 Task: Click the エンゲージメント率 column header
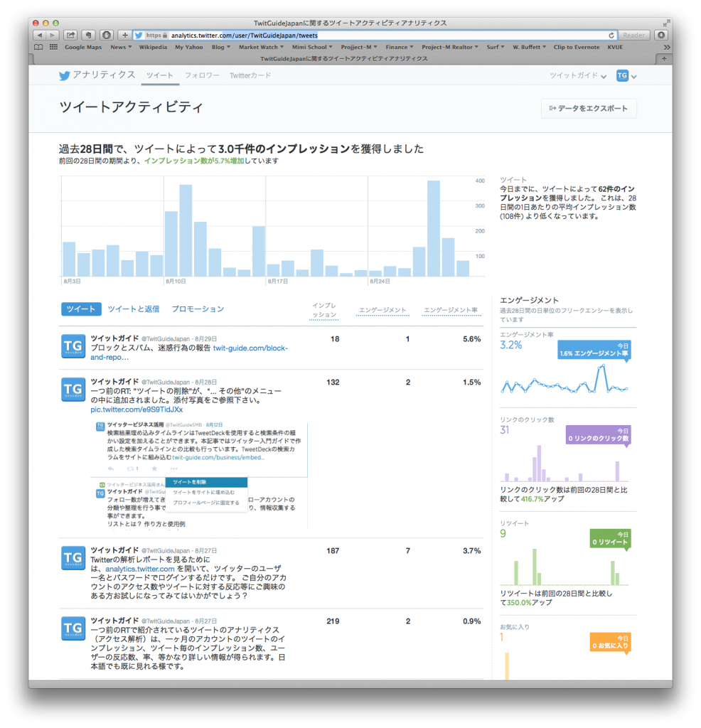point(451,310)
